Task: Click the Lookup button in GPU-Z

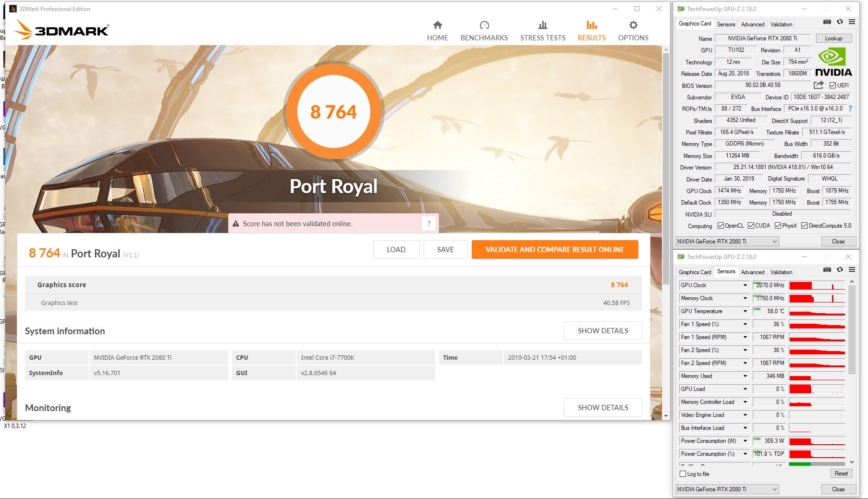Action: pyautogui.click(x=833, y=38)
